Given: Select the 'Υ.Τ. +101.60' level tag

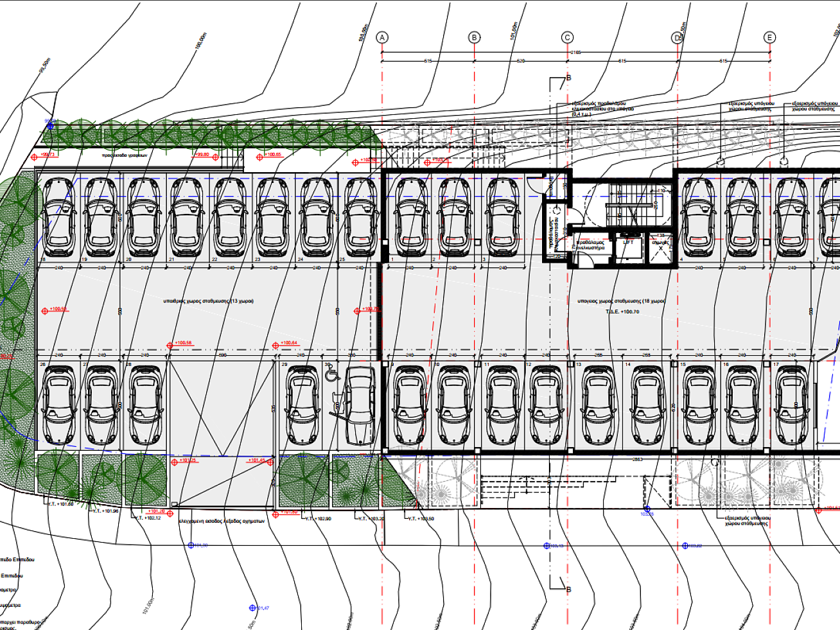Looking at the screenshot, I should click(x=60, y=504).
